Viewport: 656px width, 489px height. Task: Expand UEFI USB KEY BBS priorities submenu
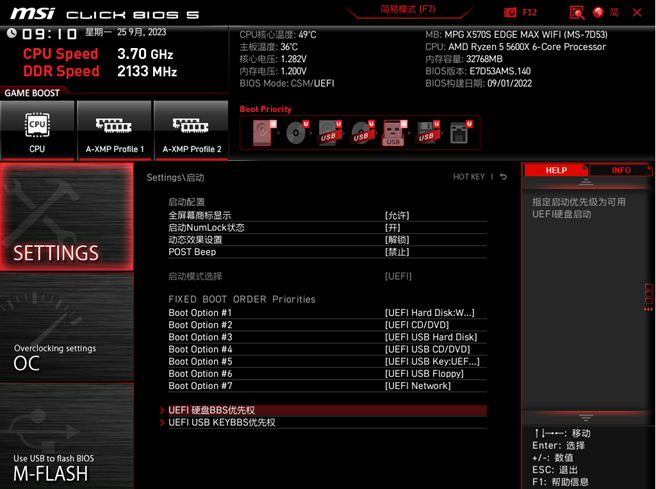[327, 422]
